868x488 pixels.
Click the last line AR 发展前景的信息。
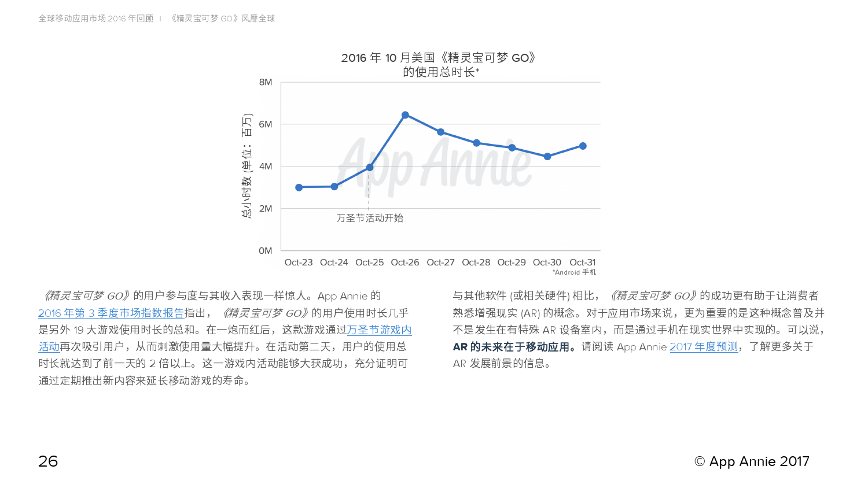pyautogui.click(x=502, y=364)
